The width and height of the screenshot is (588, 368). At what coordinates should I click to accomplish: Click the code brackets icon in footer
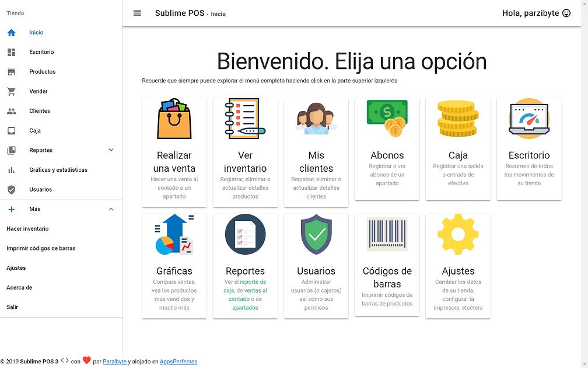click(x=65, y=360)
